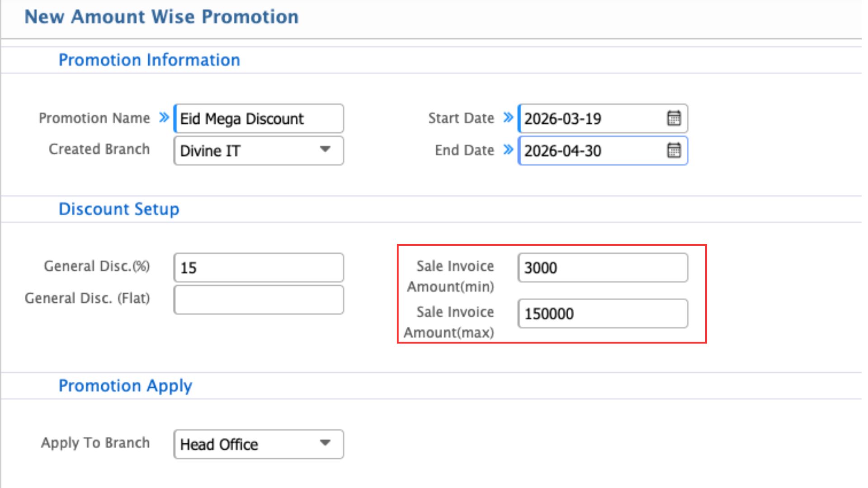The image size is (868, 488).
Task: Click the Promotion Apply section header
Action: click(x=125, y=386)
